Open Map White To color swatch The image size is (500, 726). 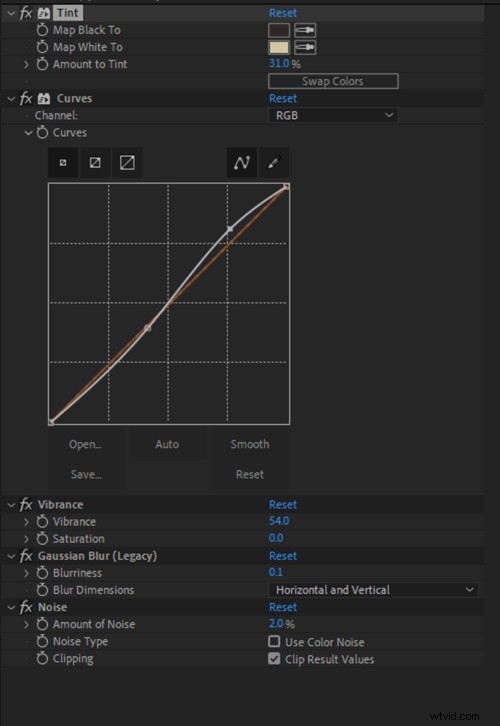click(x=279, y=47)
